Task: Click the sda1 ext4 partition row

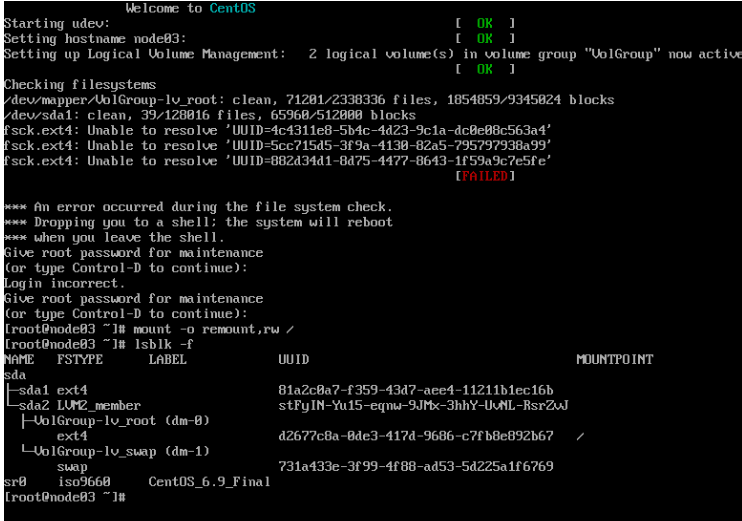Action: (x=52, y=390)
